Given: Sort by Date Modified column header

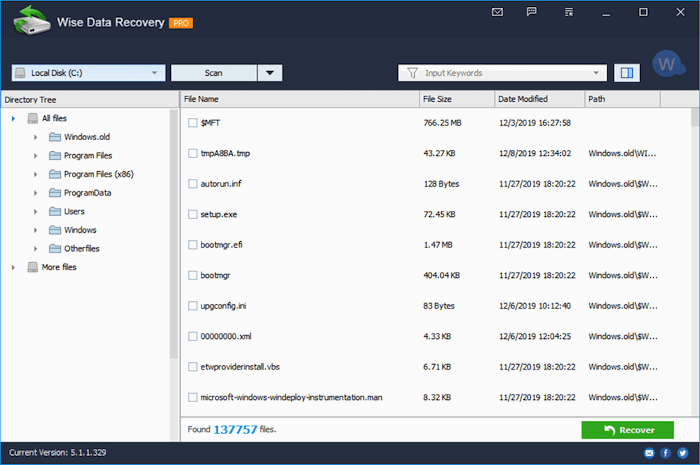Looking at the screenshot, I should [x=539, y=99].
